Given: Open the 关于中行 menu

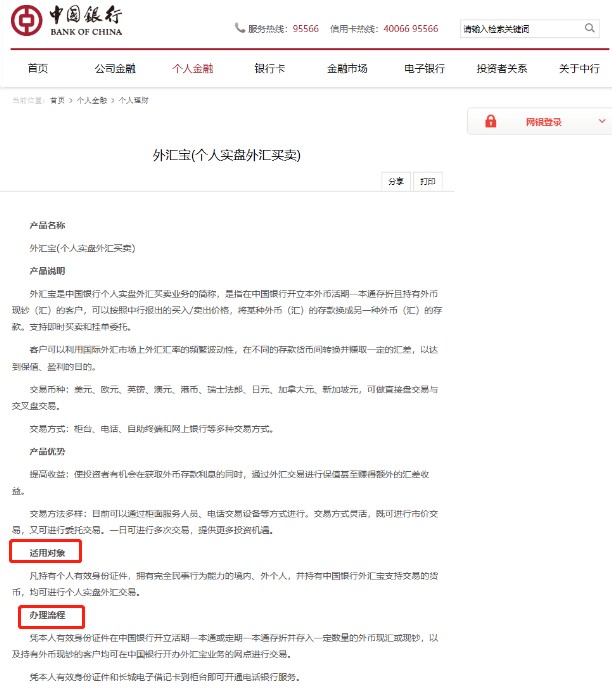Looking at the screenshot, I should pos(579,69).
